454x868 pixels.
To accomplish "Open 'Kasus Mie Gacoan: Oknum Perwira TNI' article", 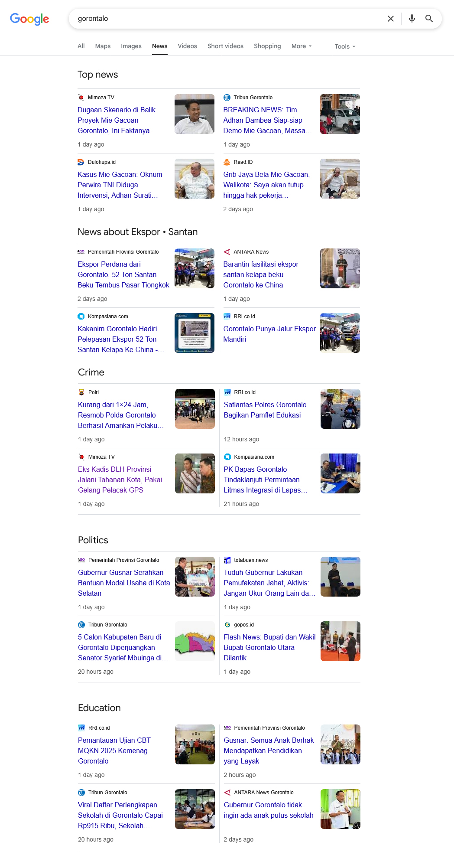I will (x=120, y=185).
